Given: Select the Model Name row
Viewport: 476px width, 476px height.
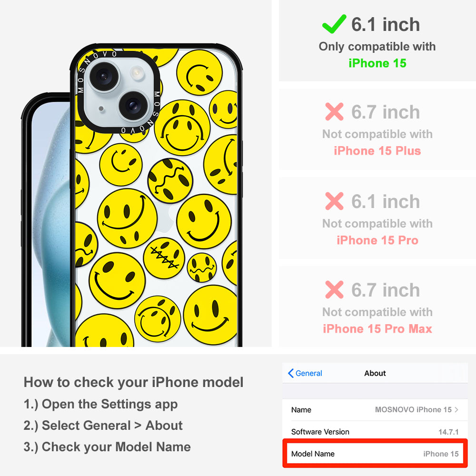Looking at the screenshot, I should [x=375, y=454].
